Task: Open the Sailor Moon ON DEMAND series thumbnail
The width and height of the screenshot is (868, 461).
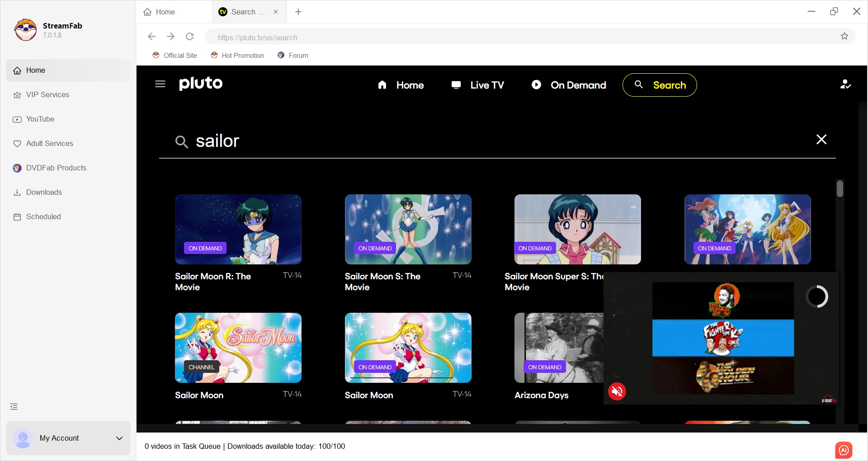Action: [x=408, y=348]
